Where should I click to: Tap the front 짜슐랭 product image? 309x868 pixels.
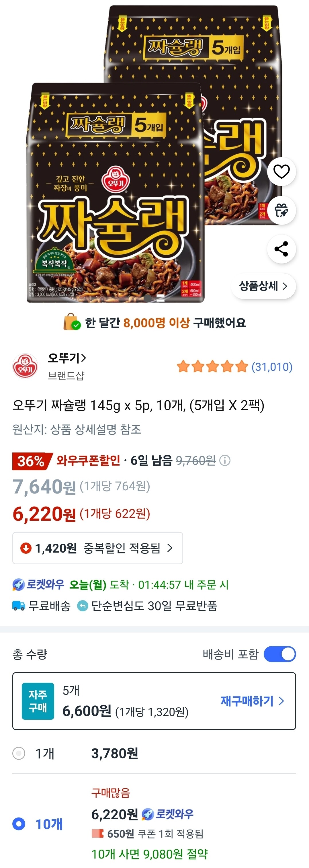(116, 193)
